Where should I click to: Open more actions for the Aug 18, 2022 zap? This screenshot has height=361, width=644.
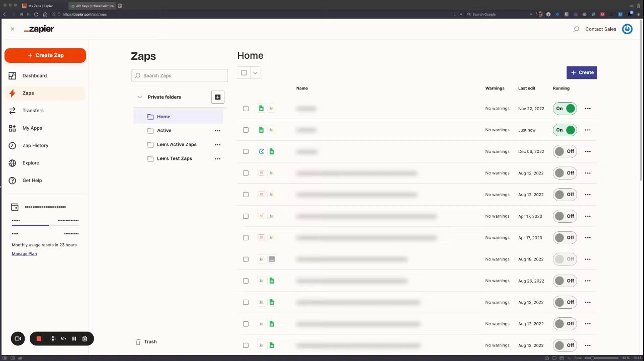[x=588, y=259]
